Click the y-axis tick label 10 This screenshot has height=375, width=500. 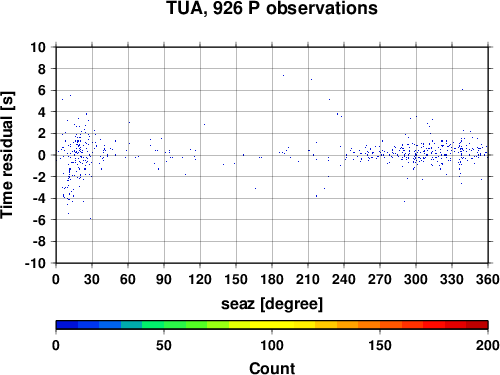click(x=38, y=47)
